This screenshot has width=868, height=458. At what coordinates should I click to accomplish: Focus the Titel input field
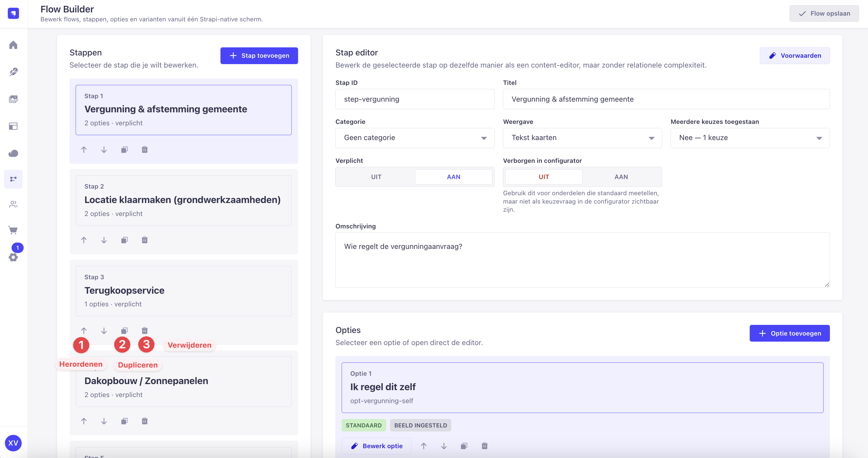pos(666,99)
